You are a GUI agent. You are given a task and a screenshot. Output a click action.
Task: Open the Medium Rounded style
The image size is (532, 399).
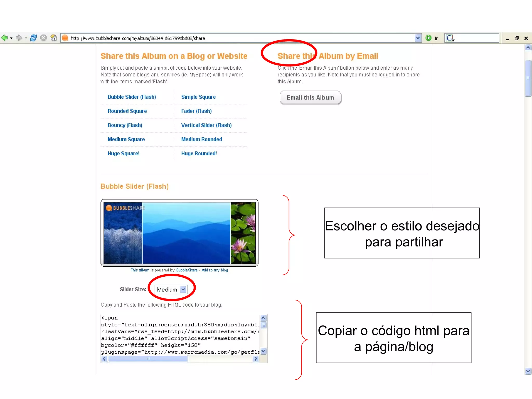202,139
